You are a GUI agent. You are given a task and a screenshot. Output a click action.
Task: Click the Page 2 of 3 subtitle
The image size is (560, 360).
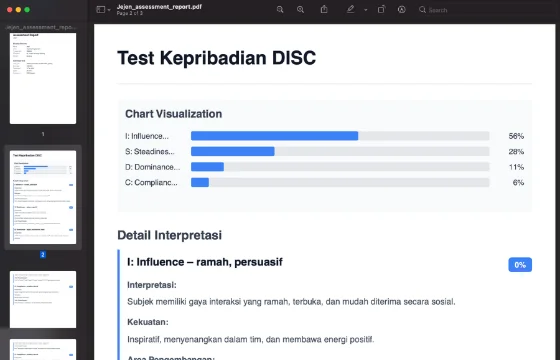pyautogui.click(x=130, y=14)
